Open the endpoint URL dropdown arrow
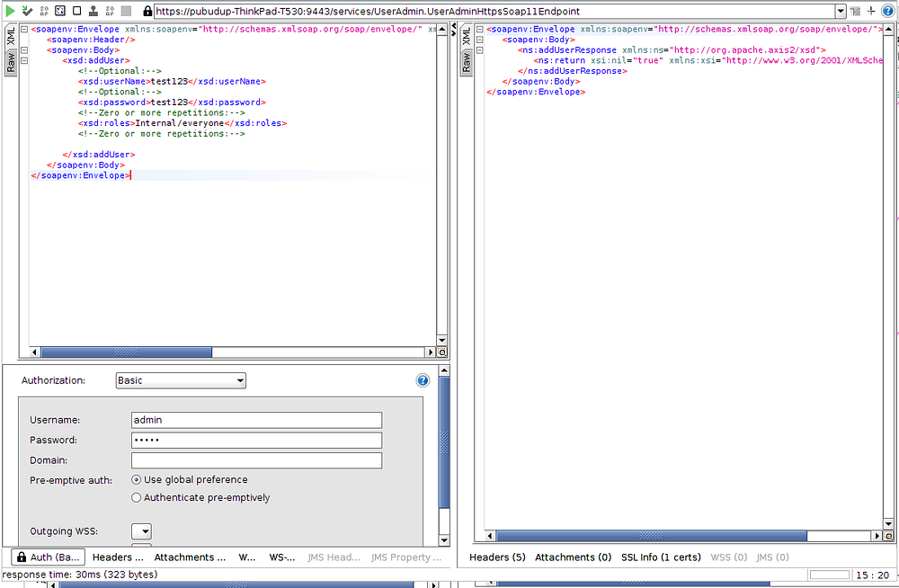Viewport: 899px width, 588px height. point(840,11)
